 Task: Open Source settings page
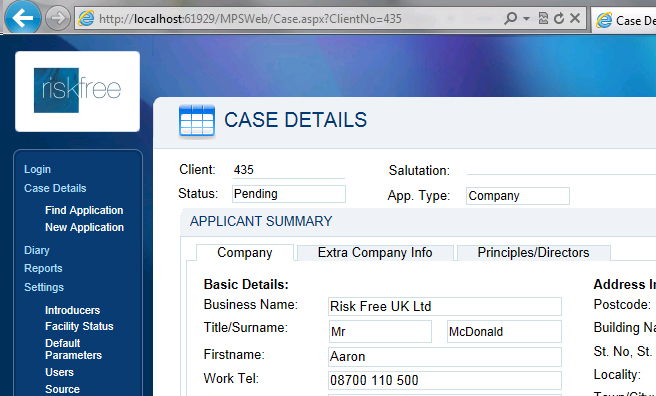[x=62, y=389]
